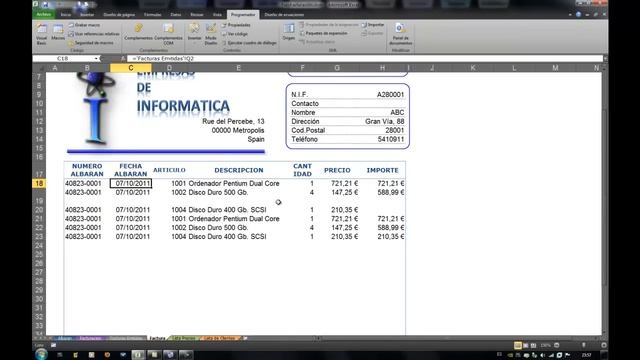640x360 pixels.
Task: Click cell Ordenador Pentium Dual Core in row 18
Action: point(234,183)
